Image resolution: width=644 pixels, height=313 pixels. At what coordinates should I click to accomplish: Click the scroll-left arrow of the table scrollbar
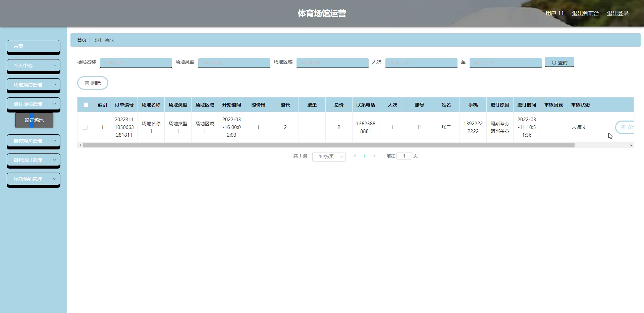tap(80, 145)
